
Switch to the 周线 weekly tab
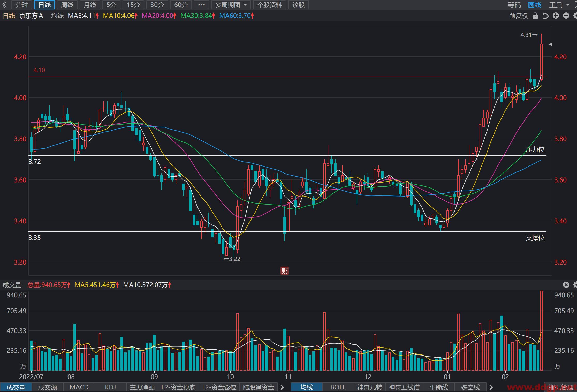pos(67,5)
